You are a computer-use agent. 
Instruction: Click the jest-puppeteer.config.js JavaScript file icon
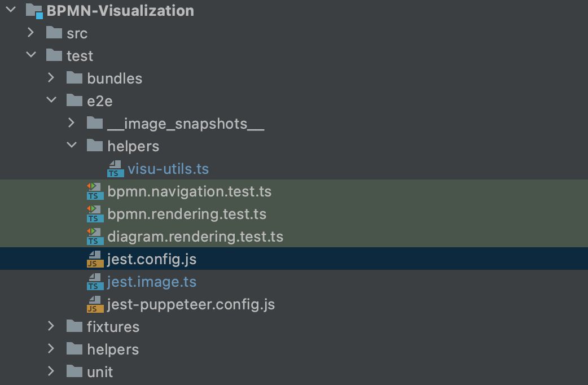[95, 304]
